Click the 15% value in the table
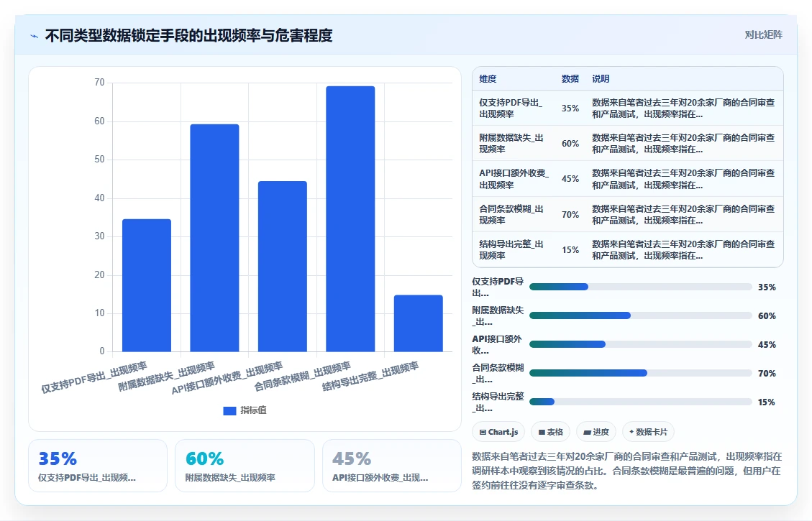This screenshot has width=812, height=521. coord(570,249)
